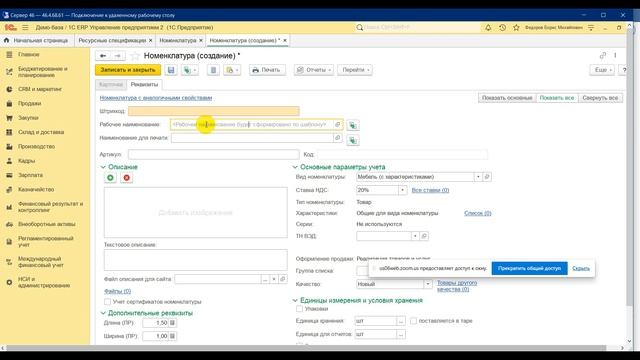The width and height of the screenshot is (640, 360).
Task: Collapse Единицы измерения и условия хранения
Action: [295, 300]
